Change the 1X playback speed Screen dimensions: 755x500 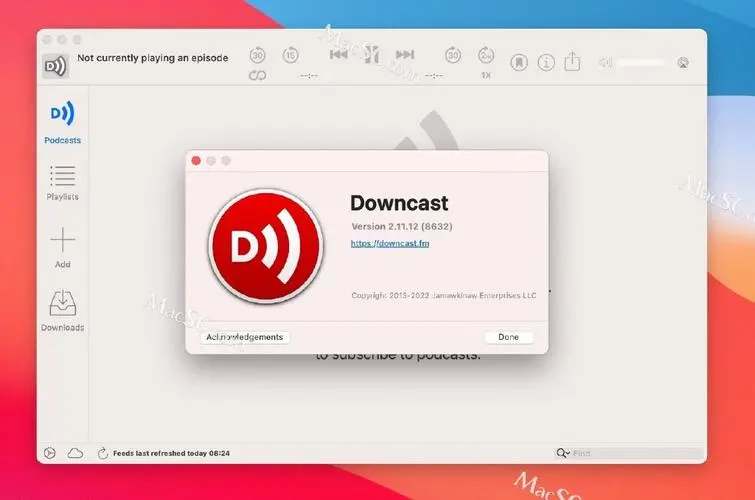tap(485, 75)
